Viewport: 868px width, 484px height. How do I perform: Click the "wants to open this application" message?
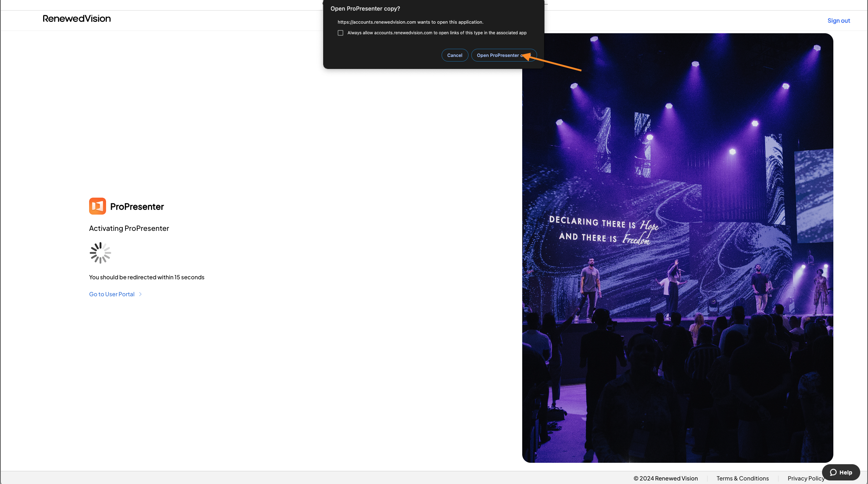(x=410, y=22)
